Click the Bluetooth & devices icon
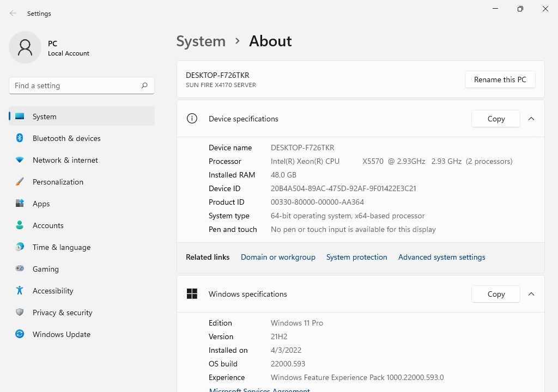This screenshot has width=558, height=392. [x=20, y=138]
